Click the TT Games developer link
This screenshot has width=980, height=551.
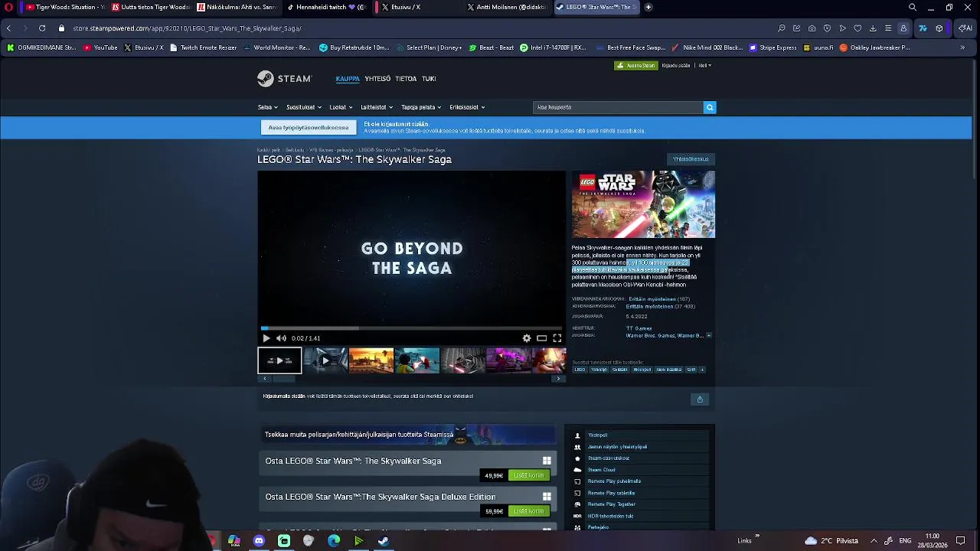point(639,328)
